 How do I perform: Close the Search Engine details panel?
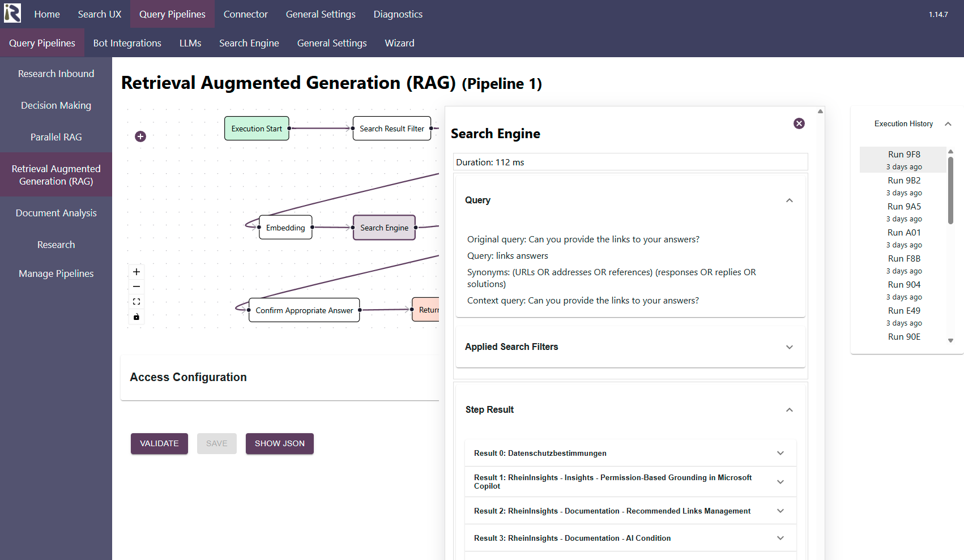[799, 123]
